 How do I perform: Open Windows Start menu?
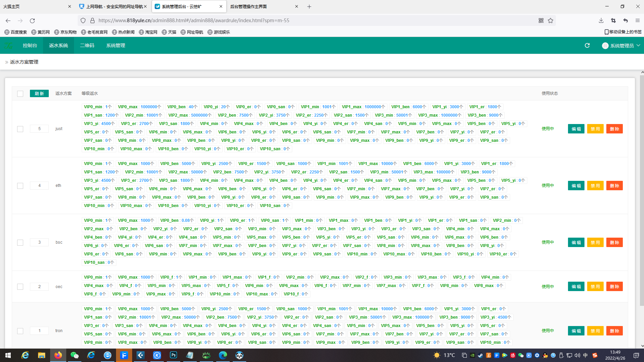tap(8, 355)
